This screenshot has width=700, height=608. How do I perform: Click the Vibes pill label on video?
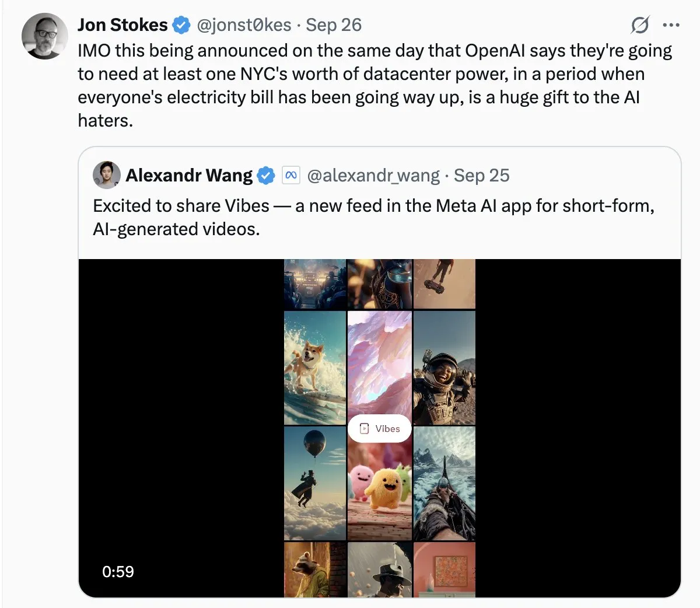pos(380,429)
